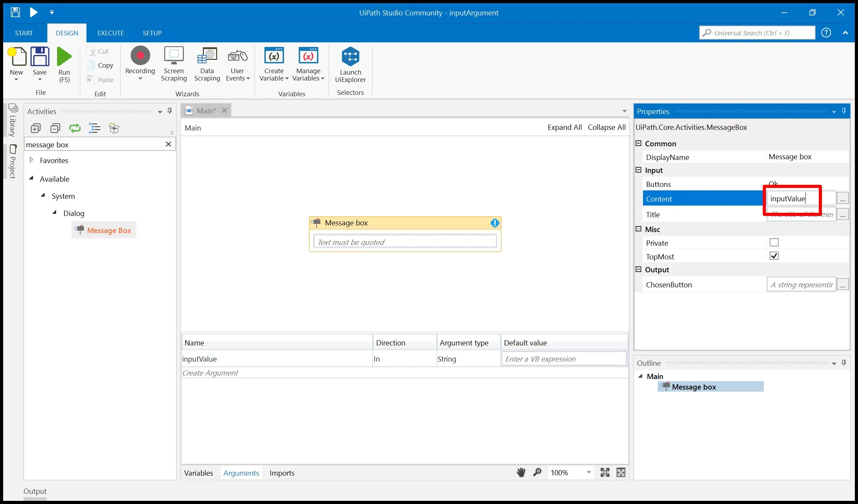Collapse the Input properties section
The image size is (858, 504).
coord(638,170)
